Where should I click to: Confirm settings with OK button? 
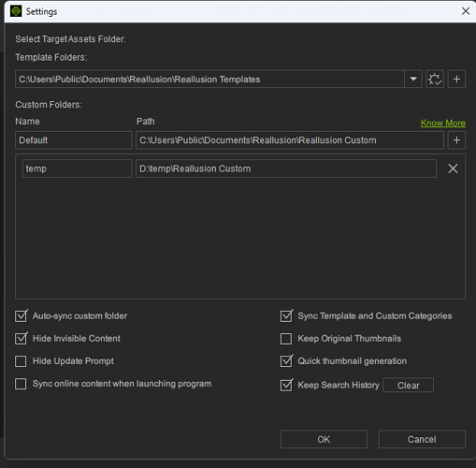324,439
